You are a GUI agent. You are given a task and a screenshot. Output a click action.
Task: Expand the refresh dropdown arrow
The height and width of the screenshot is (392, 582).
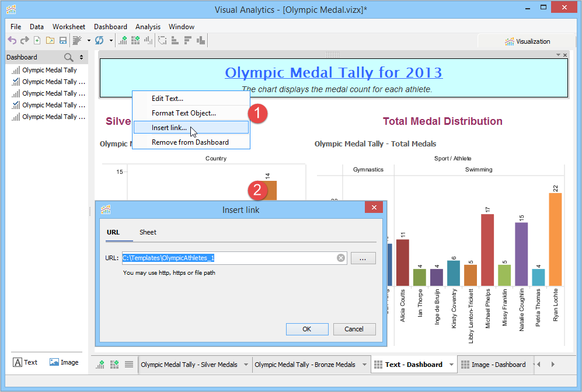click(x=111, y=40)
